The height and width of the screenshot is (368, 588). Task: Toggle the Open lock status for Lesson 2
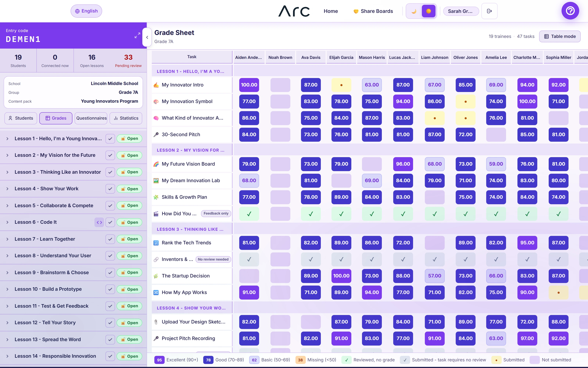(x=129, y=155)
